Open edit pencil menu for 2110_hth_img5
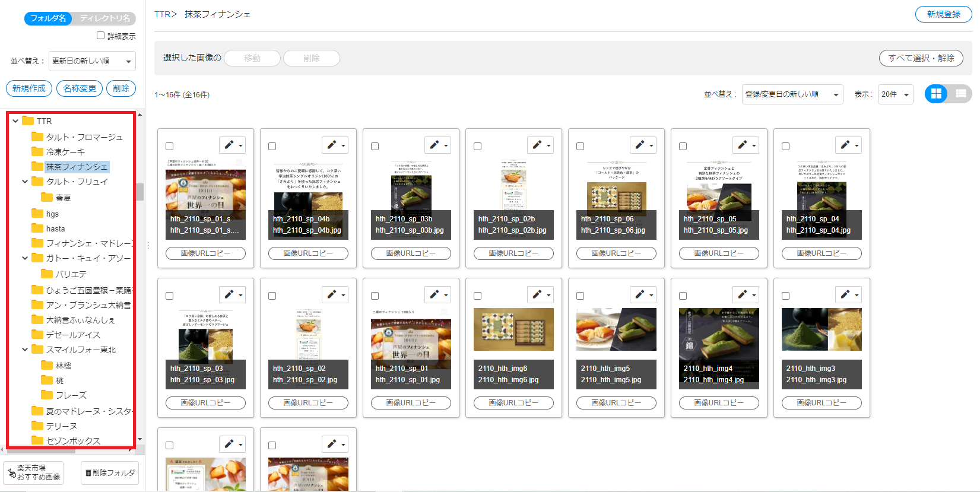 pos(643,294)
